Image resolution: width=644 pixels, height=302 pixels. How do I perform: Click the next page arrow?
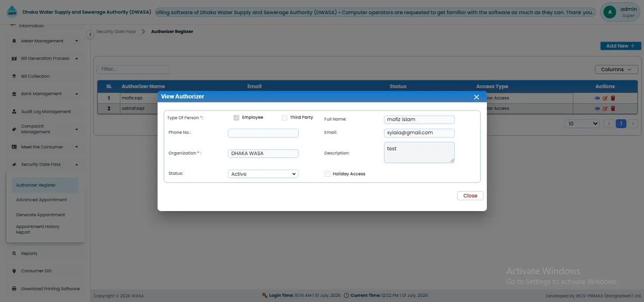tap(633, 124)
